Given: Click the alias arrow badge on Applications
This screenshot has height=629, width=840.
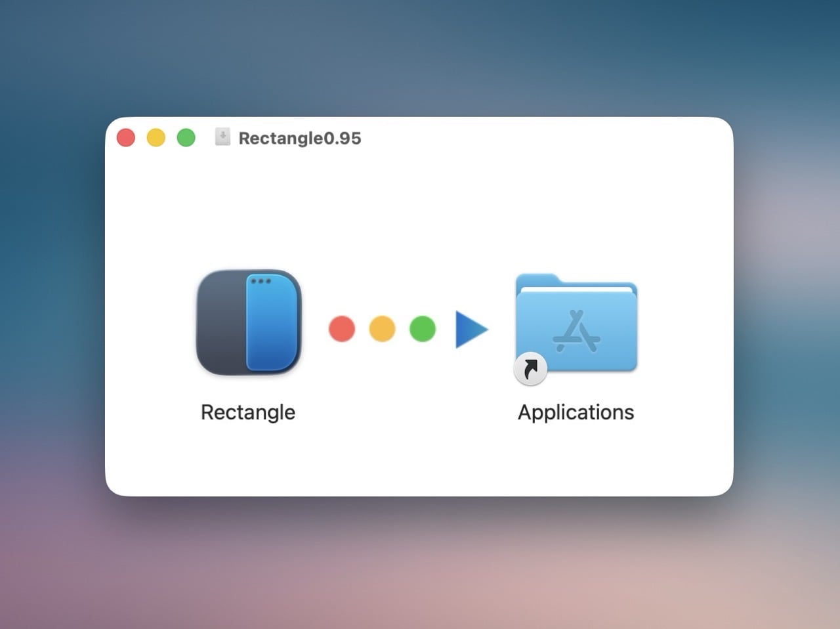Looking at the screenshot, I should point(530,370).
